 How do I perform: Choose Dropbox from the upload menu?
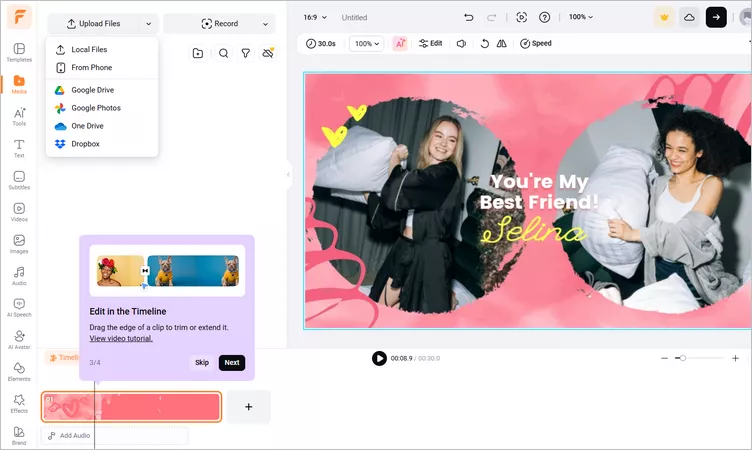(102, 144)
